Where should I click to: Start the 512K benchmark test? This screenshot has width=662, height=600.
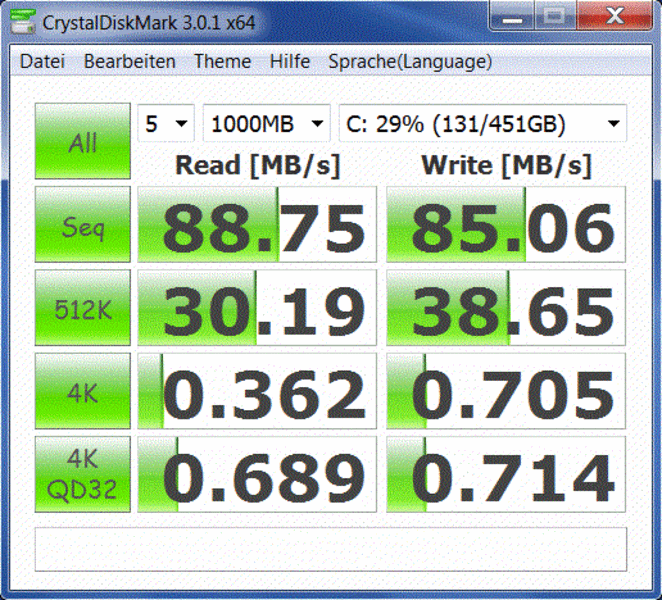(83, 307)
